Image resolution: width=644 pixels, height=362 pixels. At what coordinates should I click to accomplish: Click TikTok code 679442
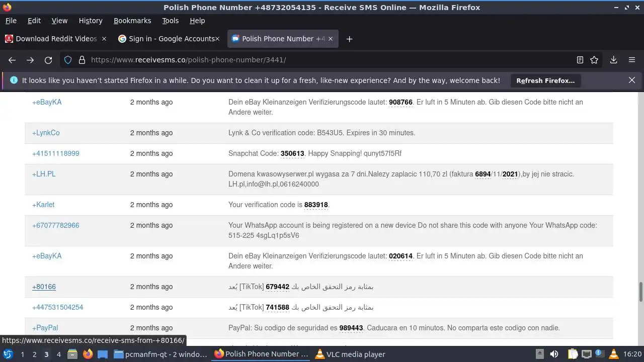[277, 287]
